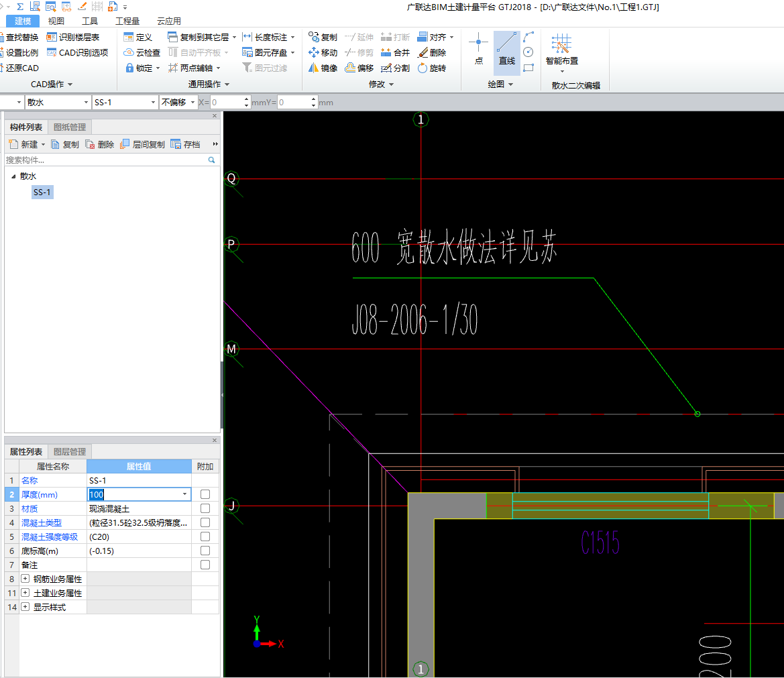Pick the arc drawing tool
The height and width of the screenshot is (678, 784).
click(x=528, y=37)
